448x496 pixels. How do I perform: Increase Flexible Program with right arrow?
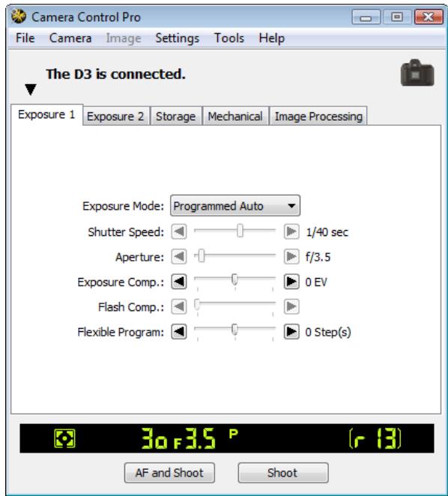[291, 331]
